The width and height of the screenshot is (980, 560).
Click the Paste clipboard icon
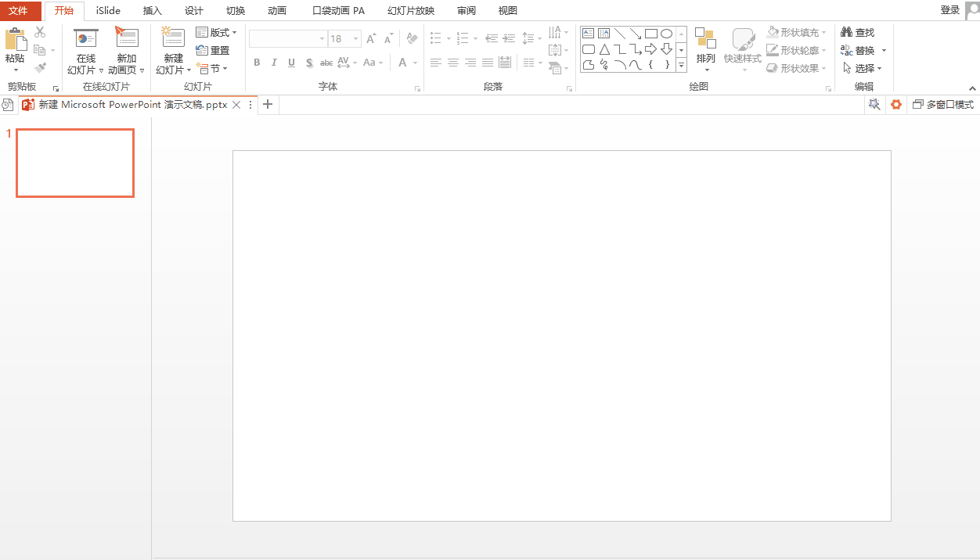coord(15,39)
